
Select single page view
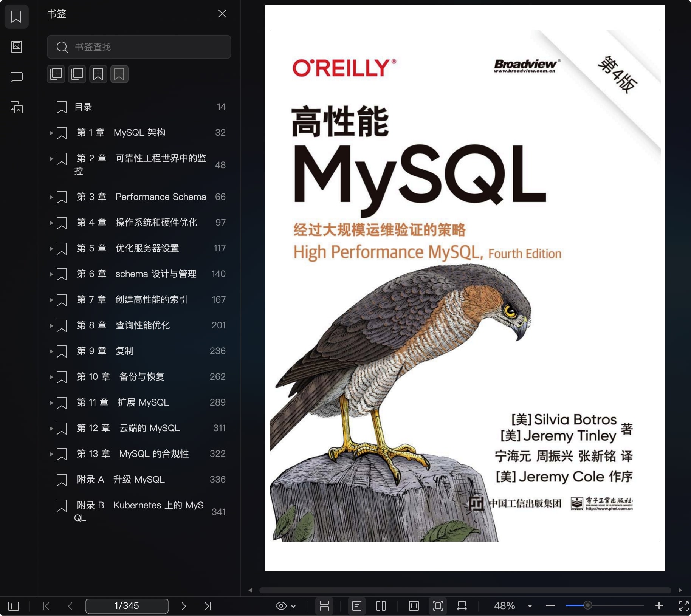pyautogui.click(x=357, y=606)
